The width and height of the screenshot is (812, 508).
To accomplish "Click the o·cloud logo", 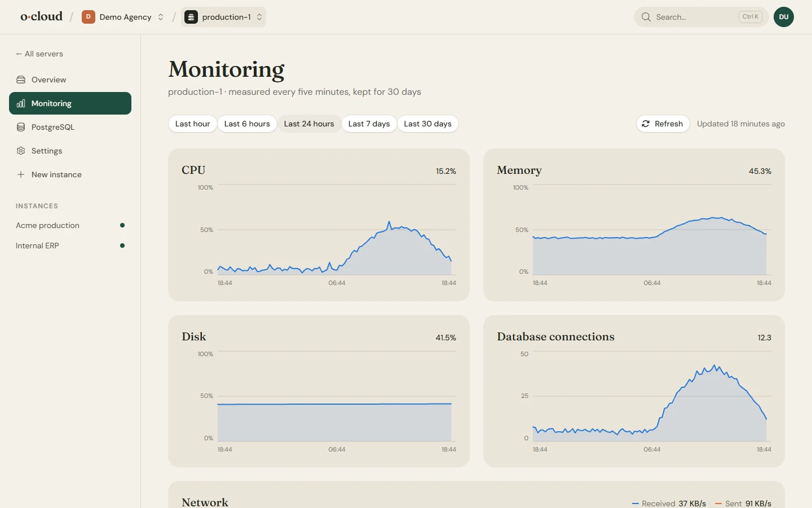I will (x=42, y=16).
